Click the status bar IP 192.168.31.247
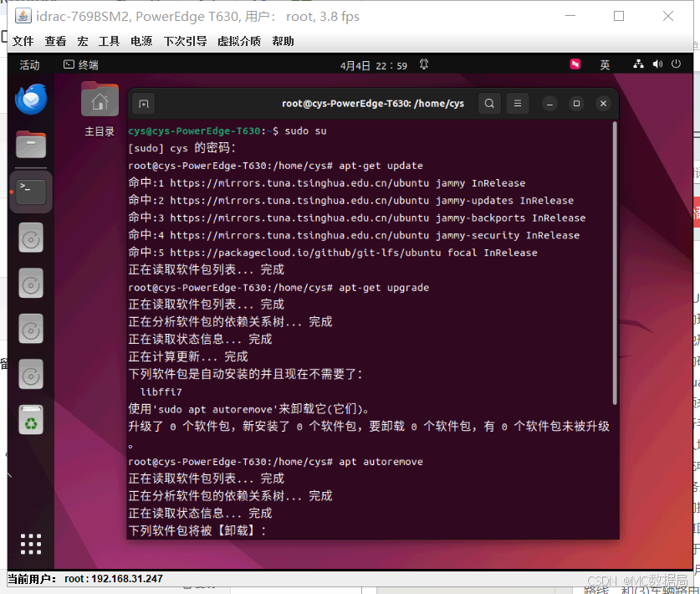The height and width of the screenshot is (594, 700). click(x=127, y=579)
